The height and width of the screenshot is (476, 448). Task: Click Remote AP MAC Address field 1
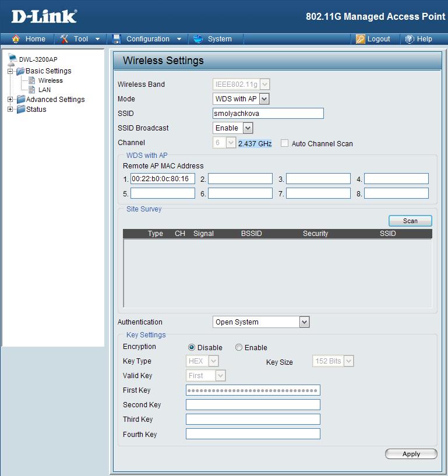click(x=163, y=178)
